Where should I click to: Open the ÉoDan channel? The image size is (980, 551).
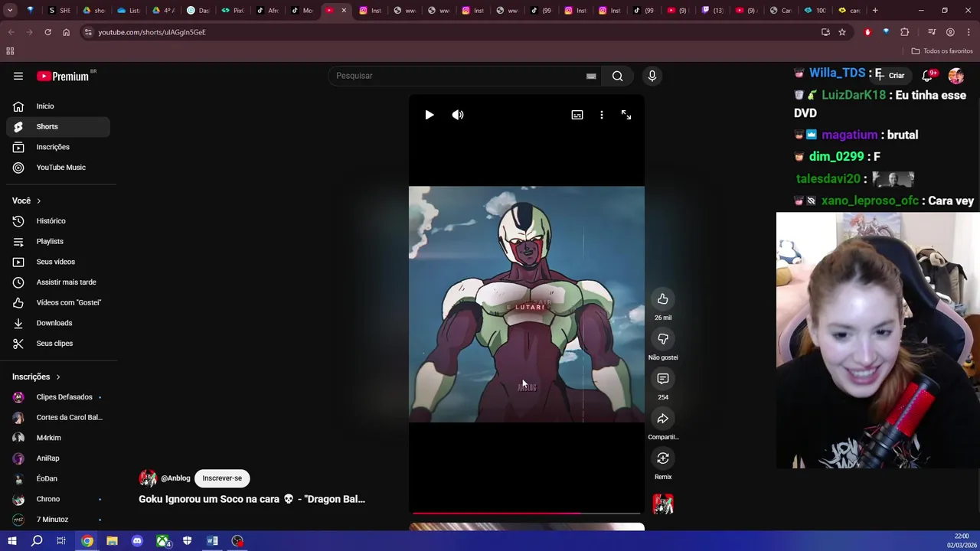click(58, 478)
